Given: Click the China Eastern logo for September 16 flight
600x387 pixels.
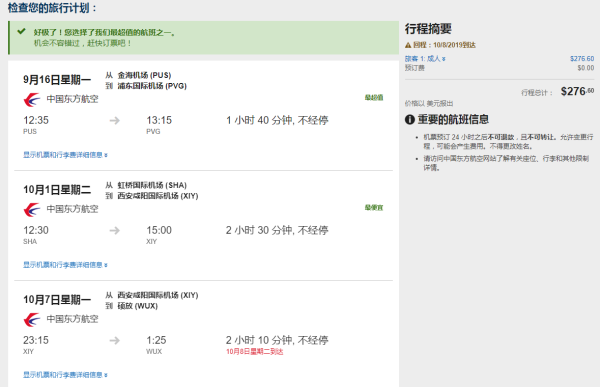Looking at the screenshot, I should [x=32, y=100].
